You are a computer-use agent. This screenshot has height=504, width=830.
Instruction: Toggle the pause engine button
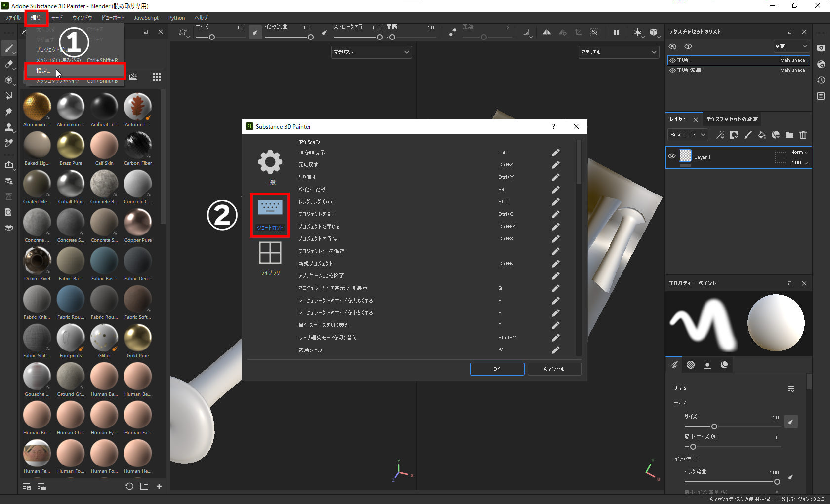(616, 33)
